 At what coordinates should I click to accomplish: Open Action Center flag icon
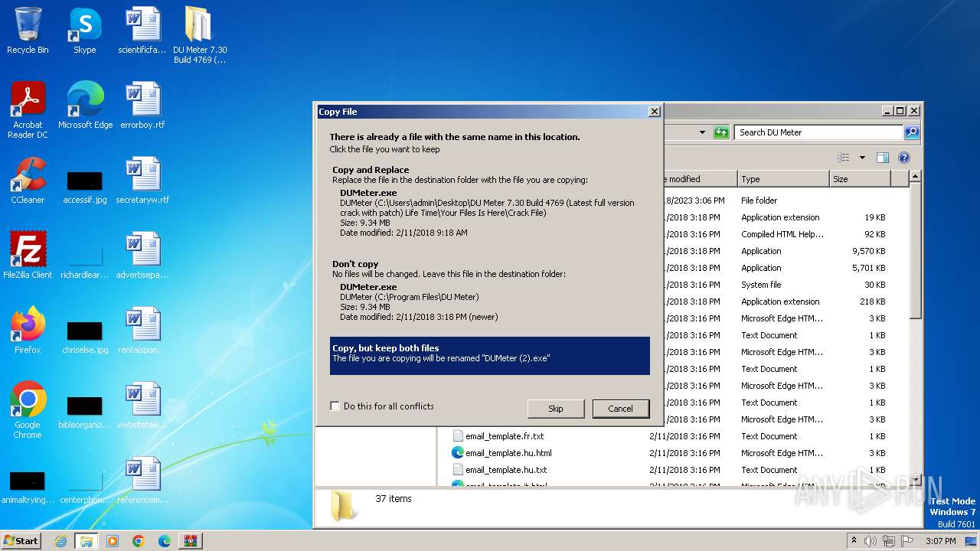907,541
